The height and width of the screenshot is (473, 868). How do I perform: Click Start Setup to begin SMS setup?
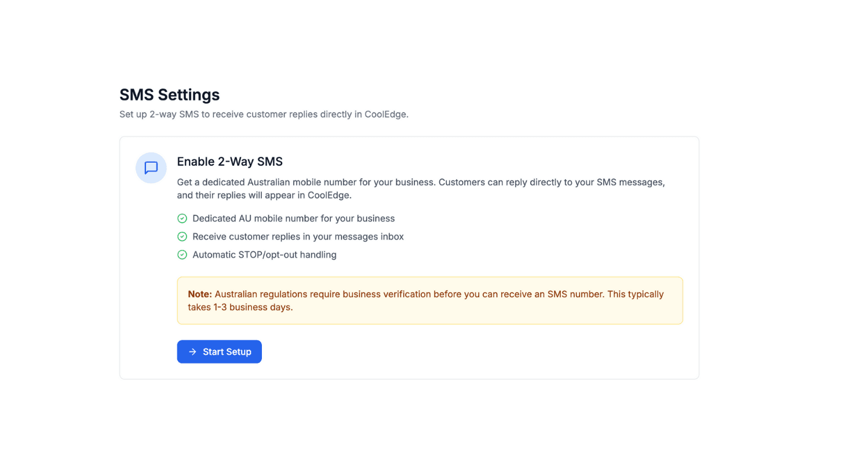[x=219, y=351]
